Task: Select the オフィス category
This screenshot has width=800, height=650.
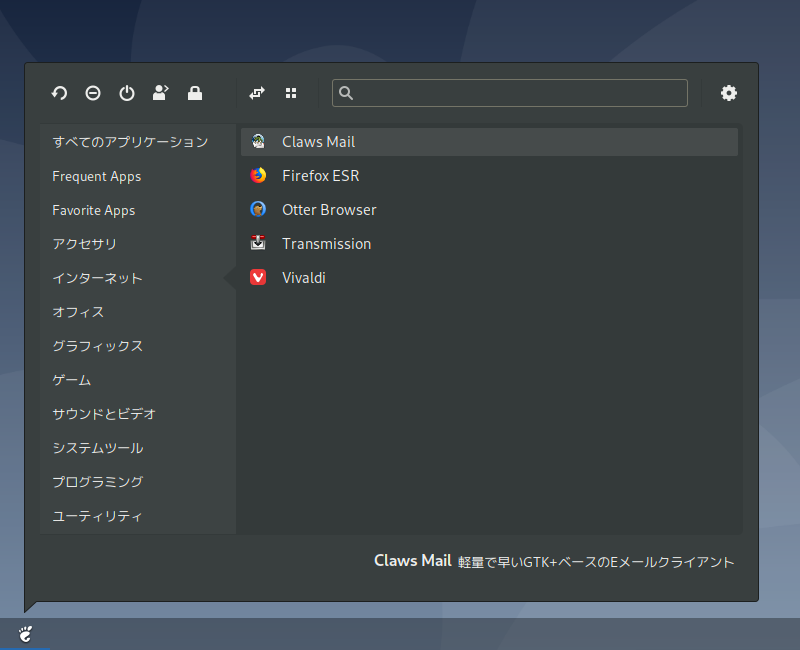Action: [78, 312]
